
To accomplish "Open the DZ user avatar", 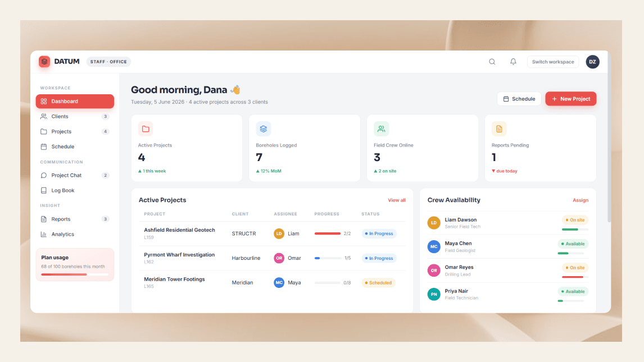I will click(592, 62).
